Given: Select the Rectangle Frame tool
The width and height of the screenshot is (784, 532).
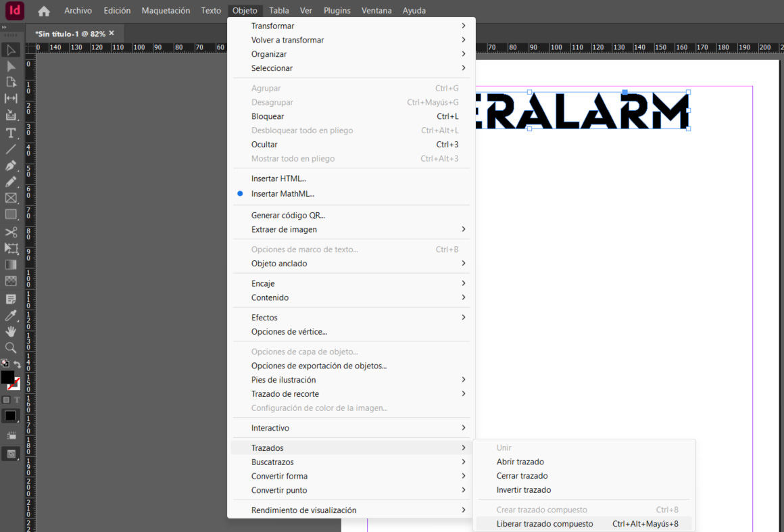Looking at the screenshot, I should coord(11,198).
